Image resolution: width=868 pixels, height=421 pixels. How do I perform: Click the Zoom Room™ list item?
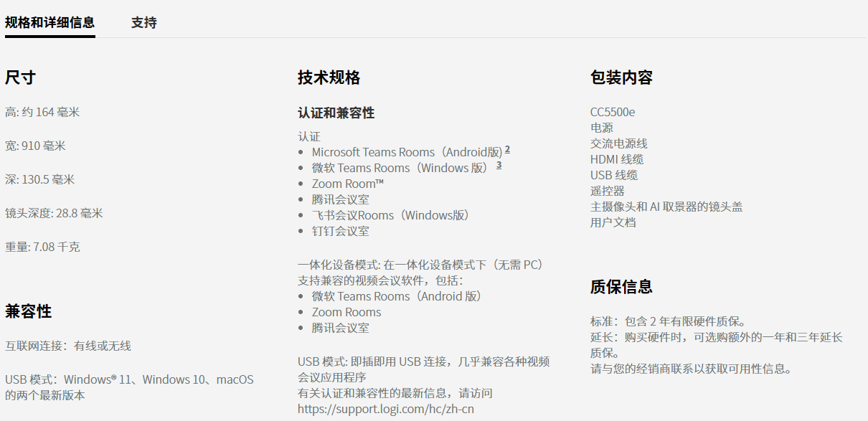tap(348, 184)
